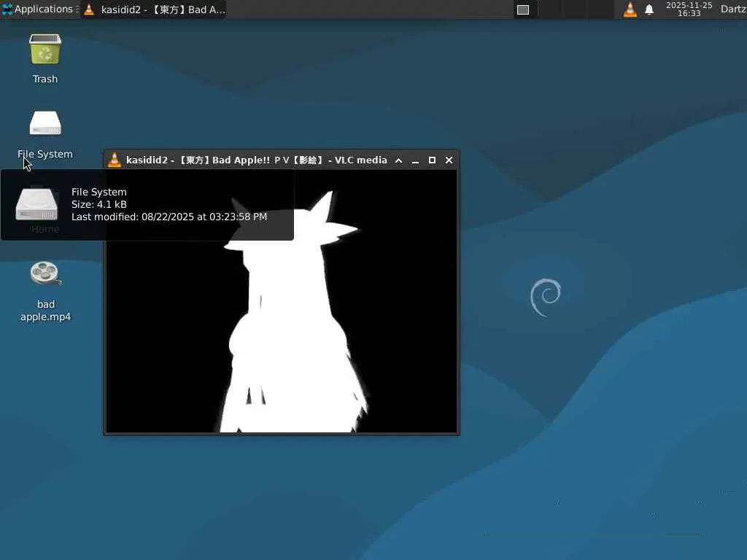Click the 'bad apple.mp4' file label
This screenshot has height=560, width=747.
coord(45,311)
